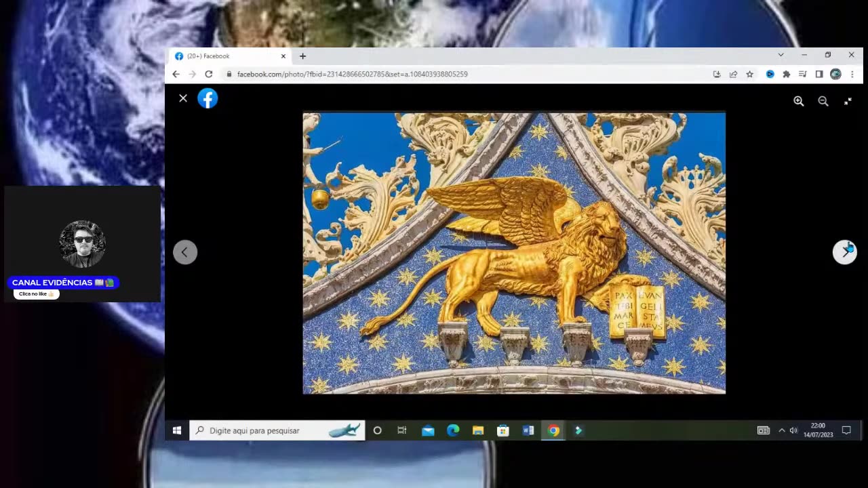This screenshot has width=868, height=488.
Task: Open Task View in taskbar
Action: click(402, 430)
